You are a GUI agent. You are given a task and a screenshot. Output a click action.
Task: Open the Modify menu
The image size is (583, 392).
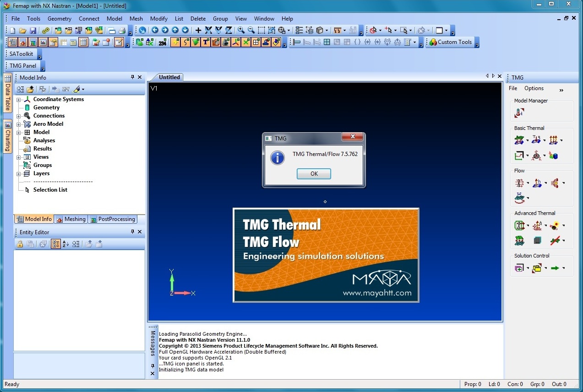point(159,19)
